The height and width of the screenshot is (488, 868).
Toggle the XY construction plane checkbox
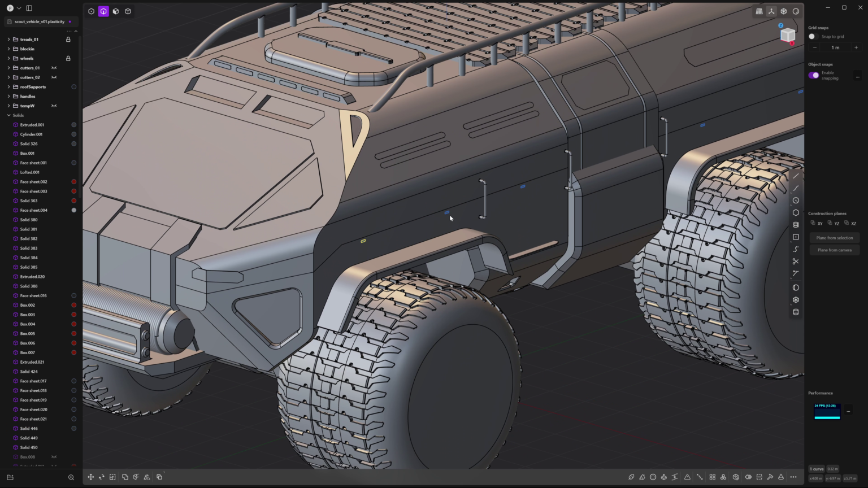[813, 223]
